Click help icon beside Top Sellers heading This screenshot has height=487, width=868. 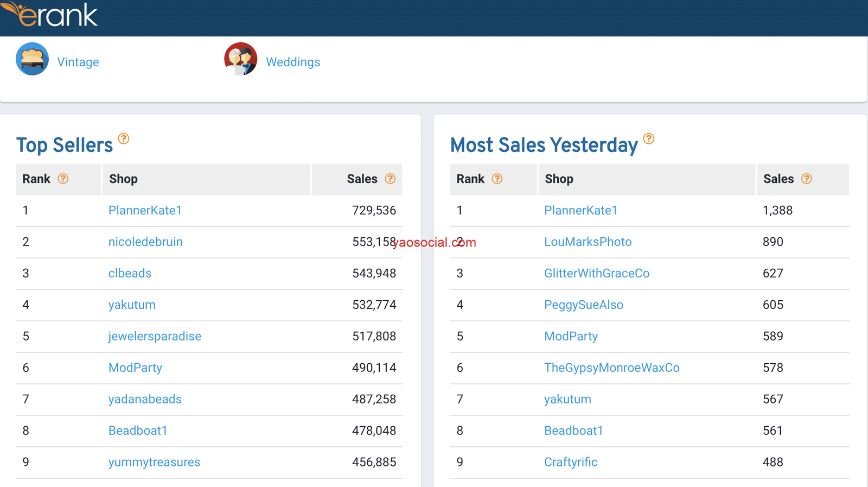coord(124,139)
